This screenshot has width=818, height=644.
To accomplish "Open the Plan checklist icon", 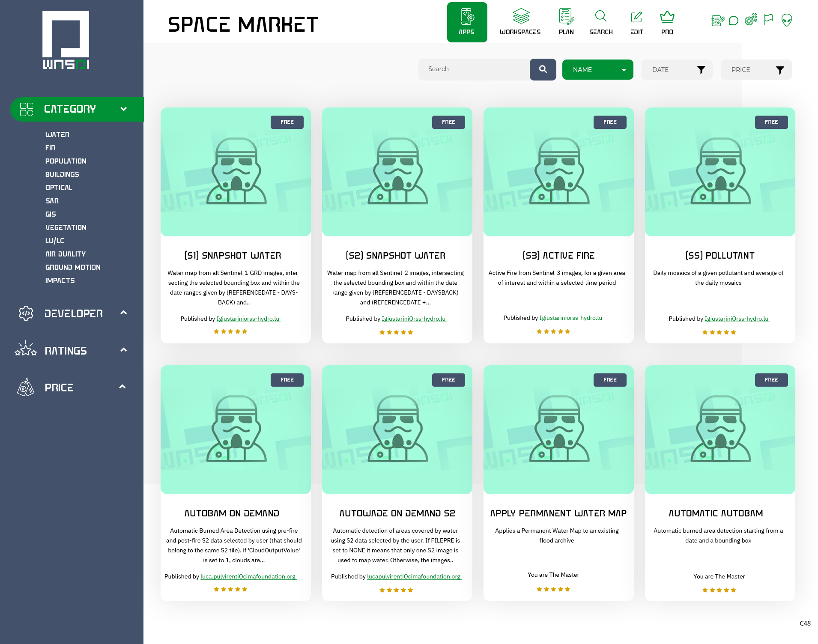I will click(x=566, y=22).
